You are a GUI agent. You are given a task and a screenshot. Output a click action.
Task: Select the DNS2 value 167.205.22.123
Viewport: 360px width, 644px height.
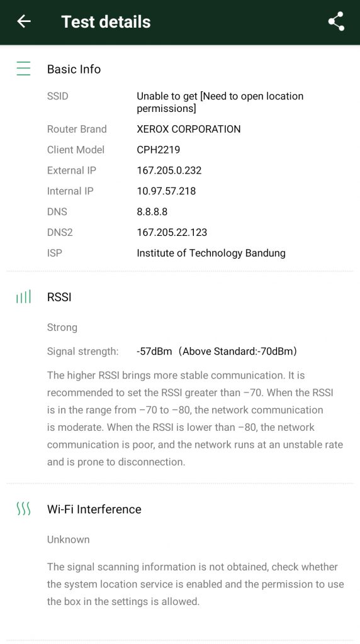tap(172, 232)
